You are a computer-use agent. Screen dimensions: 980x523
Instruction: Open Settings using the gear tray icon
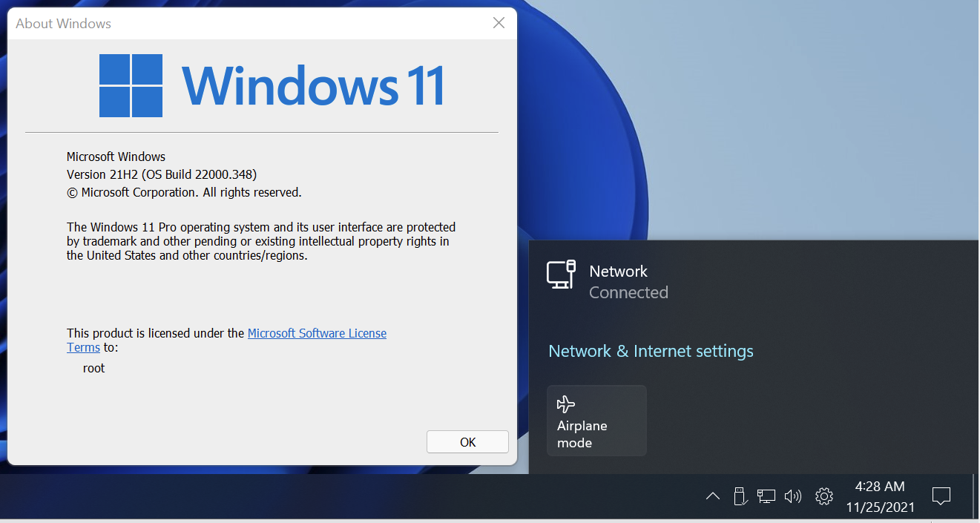click(823, 496)
